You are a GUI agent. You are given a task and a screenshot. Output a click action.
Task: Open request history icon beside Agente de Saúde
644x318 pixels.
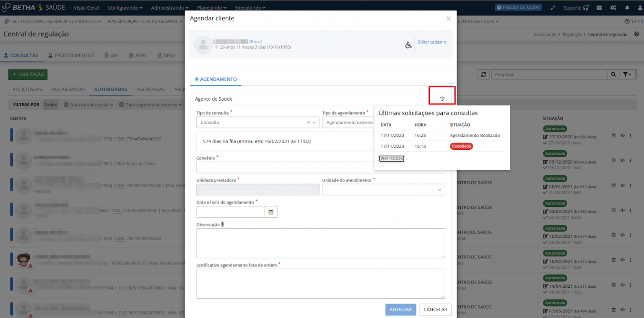[442, 99]
